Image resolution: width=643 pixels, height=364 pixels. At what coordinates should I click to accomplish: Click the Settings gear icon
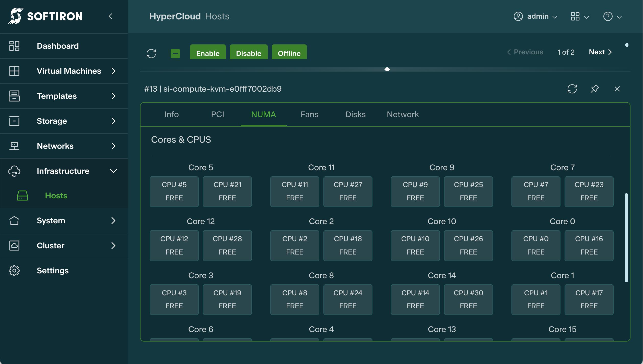14,271
